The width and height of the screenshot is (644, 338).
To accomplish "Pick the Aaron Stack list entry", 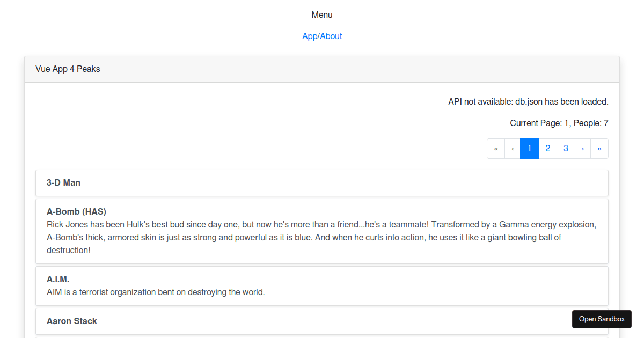I will [72, 321].
